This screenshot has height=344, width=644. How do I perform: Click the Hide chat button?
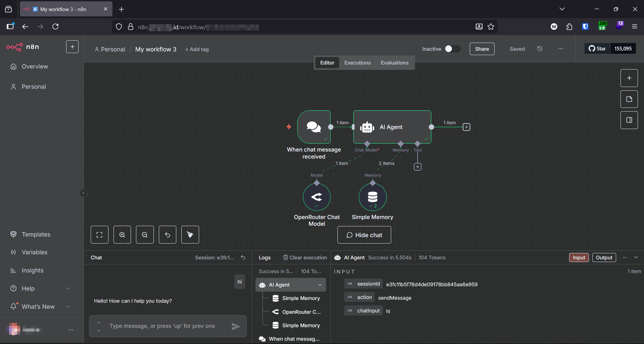click(364, 235)
